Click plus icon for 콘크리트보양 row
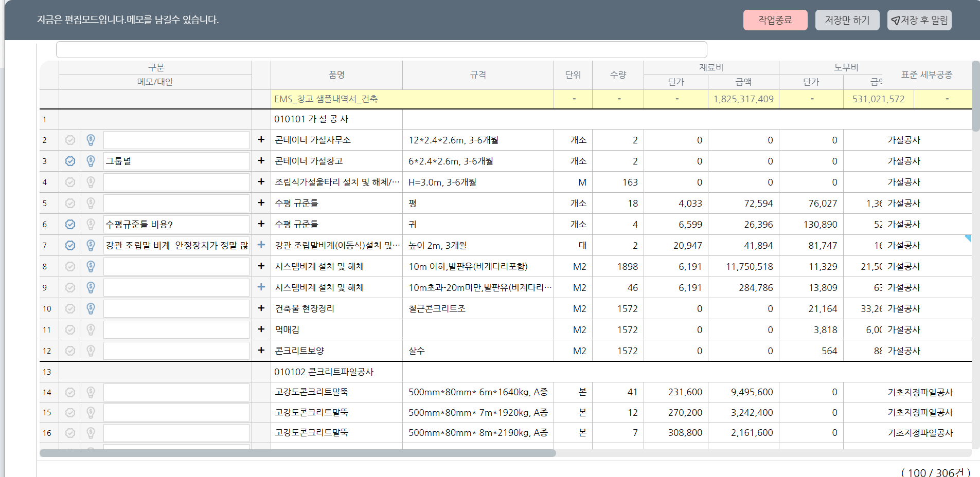The height and width of the screenshot is (477, 980). [261, 350]
